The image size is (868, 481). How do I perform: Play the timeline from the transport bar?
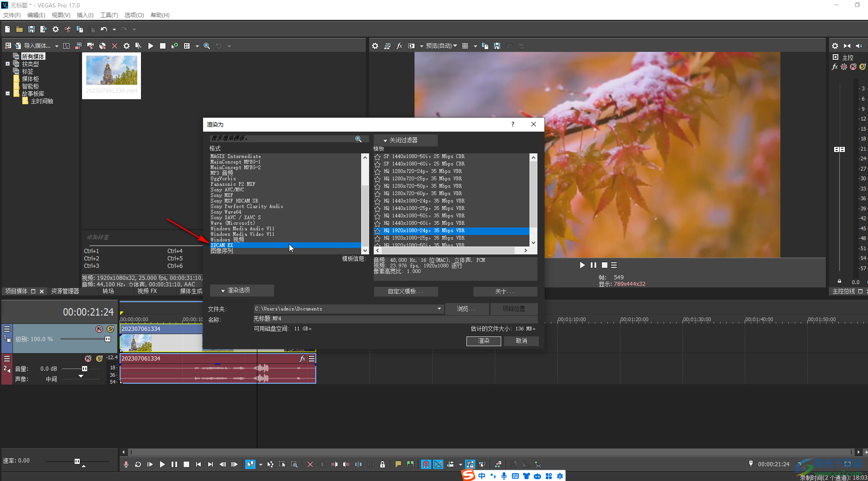pyautogui.click(x=162, y=464)
